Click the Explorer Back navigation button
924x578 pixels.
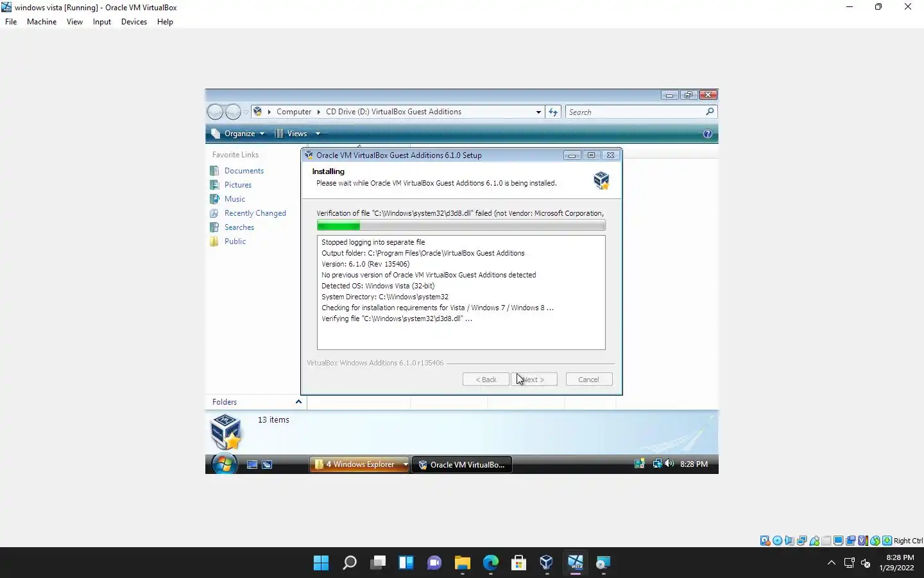point(215,112)
